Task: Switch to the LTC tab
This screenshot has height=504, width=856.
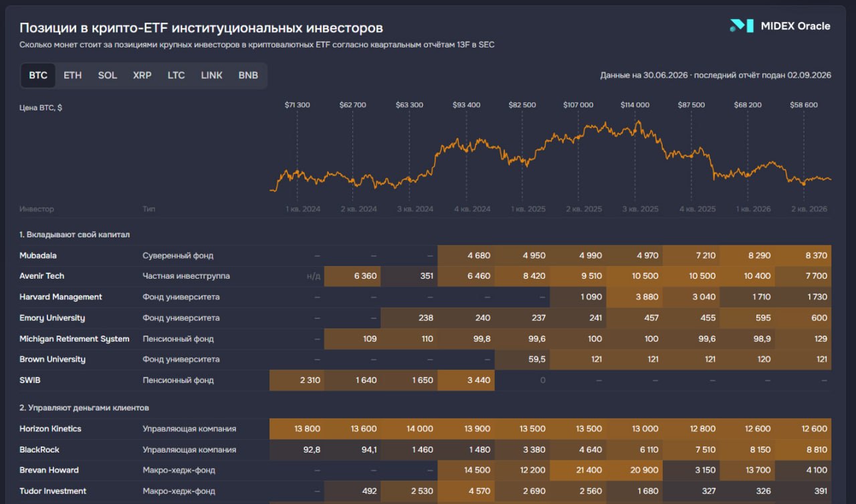Action: pyautogui.click(x=176, y=76)
